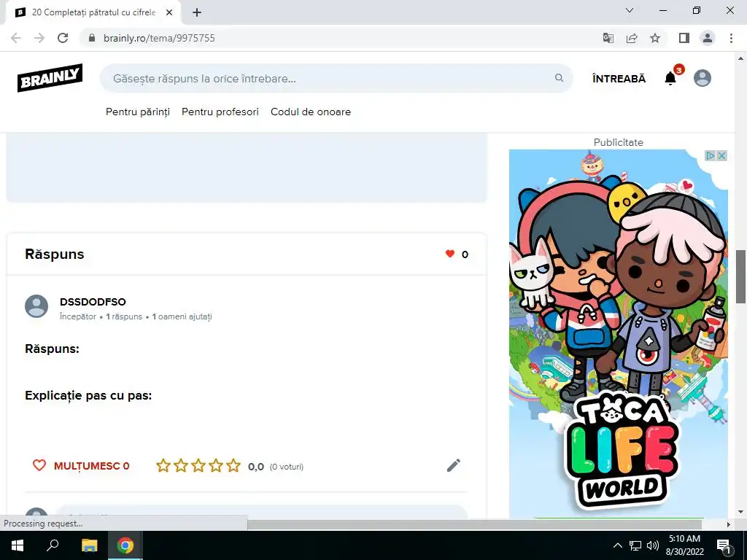Open the Windows Start menu

pyautogui.click(x=18, y=545)
